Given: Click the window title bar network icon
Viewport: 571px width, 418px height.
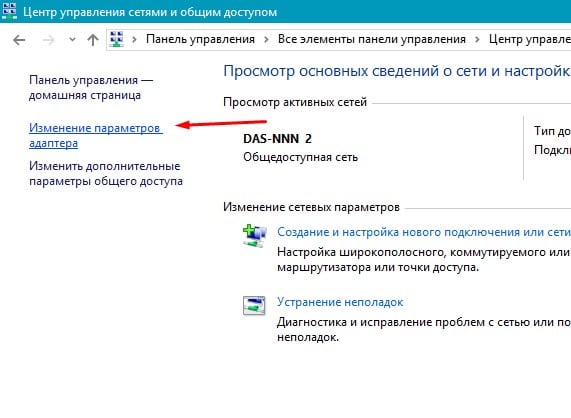Looking at the screenshot, I should (9, 11).
